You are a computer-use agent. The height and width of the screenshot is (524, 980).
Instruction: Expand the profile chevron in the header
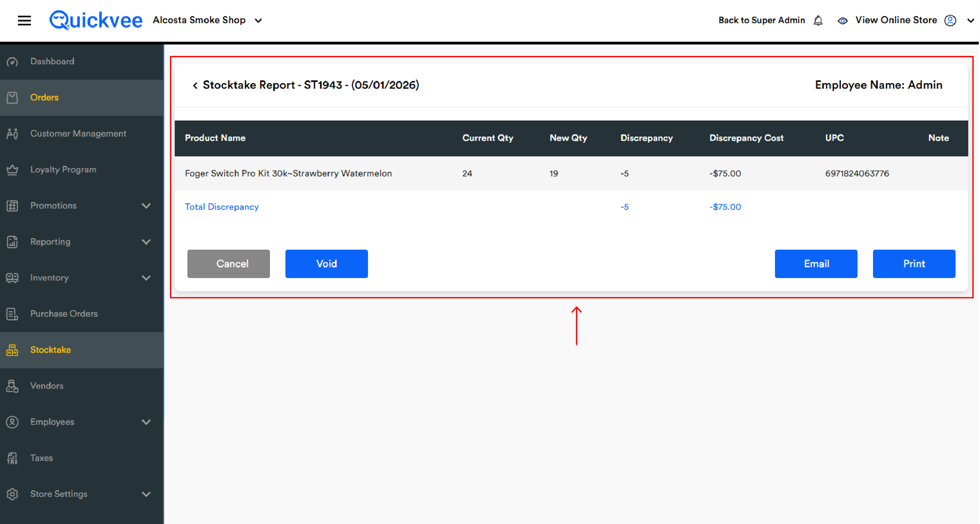pyautogui.click(x=970, y=21)
